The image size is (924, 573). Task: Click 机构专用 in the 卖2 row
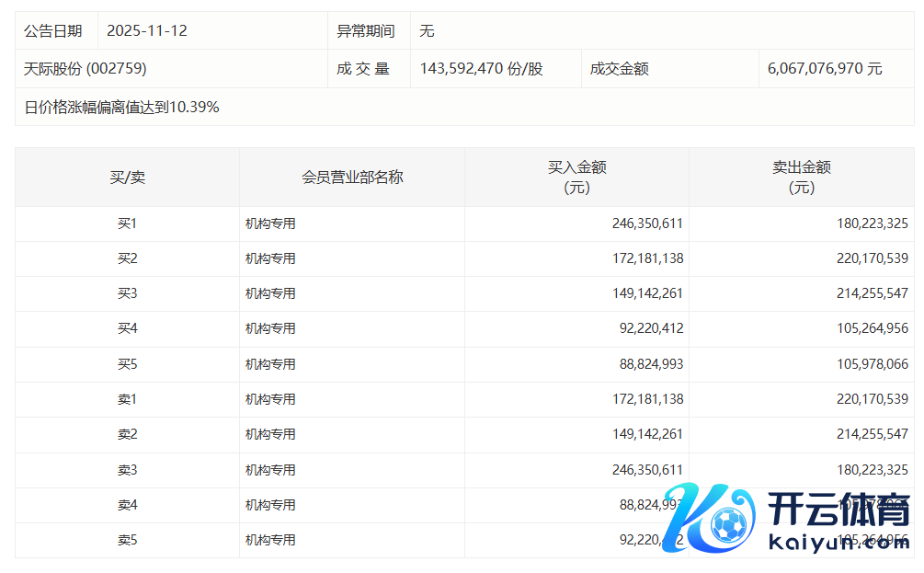coord(270,434)
